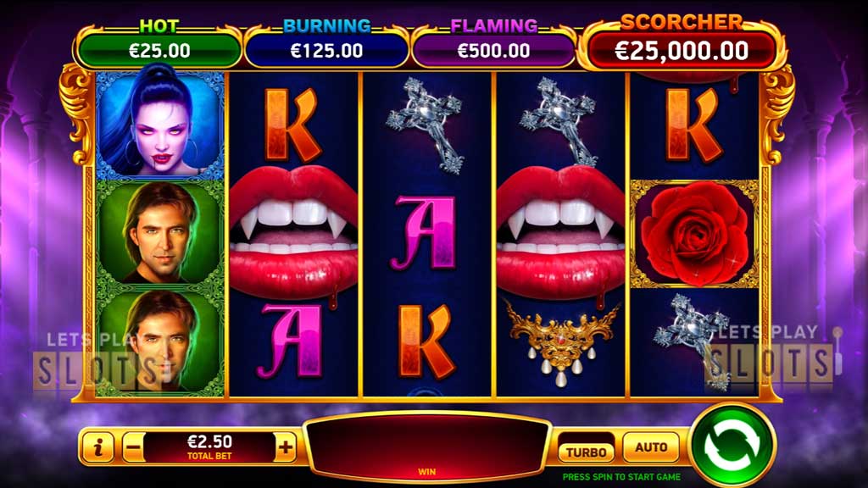The width and height of the screenshot is (868, 488).
Task: Click the total bet amount field
Action: [x=209, y=447]
